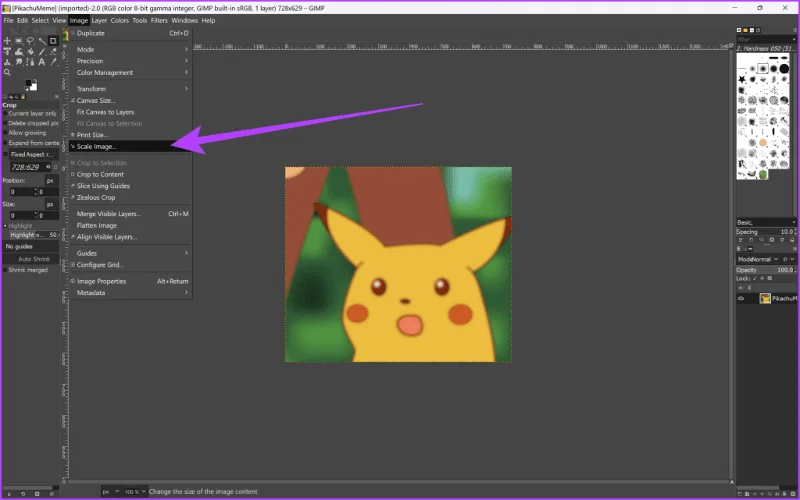800x500 pixels.
Task: Click the reset tool options icon at bottom left
Action: coord(52,494)
